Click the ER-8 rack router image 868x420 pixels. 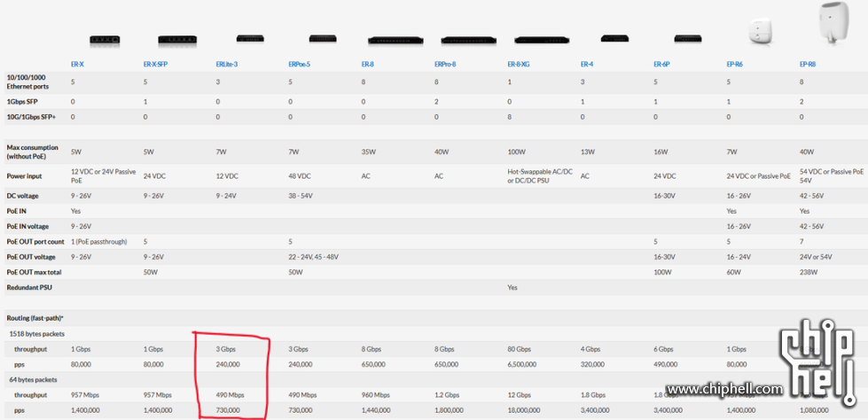396,40
